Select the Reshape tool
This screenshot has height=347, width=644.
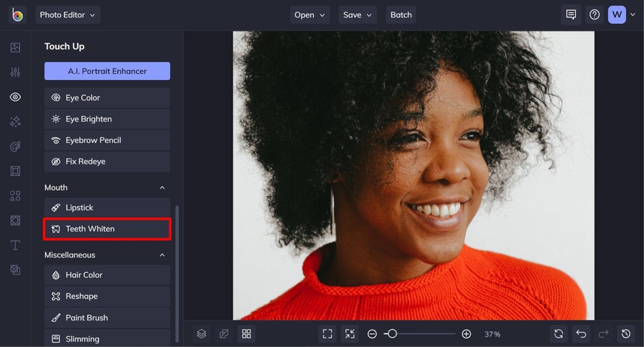(107, 296)
